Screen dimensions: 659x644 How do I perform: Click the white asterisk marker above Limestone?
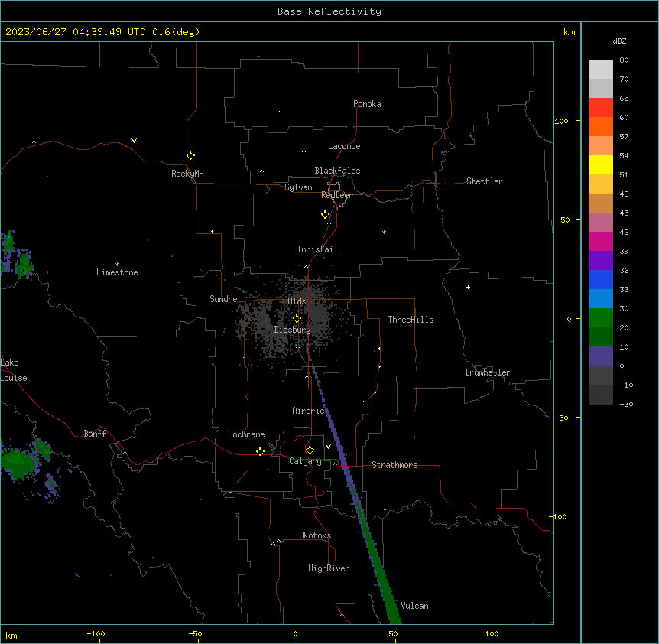click(117, 265)
